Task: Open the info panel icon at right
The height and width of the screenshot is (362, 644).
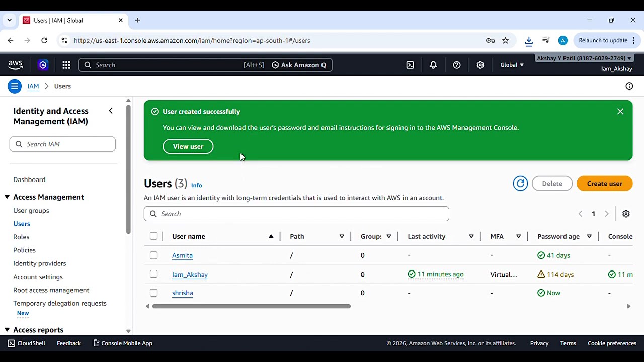Action: point(629,86)
